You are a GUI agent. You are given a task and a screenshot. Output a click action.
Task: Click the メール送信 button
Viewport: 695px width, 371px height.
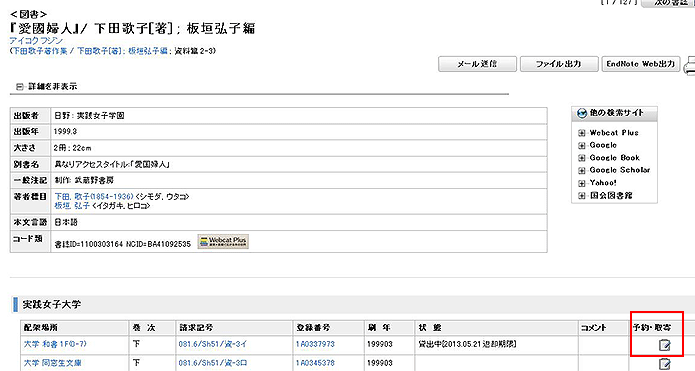point(477,64)
